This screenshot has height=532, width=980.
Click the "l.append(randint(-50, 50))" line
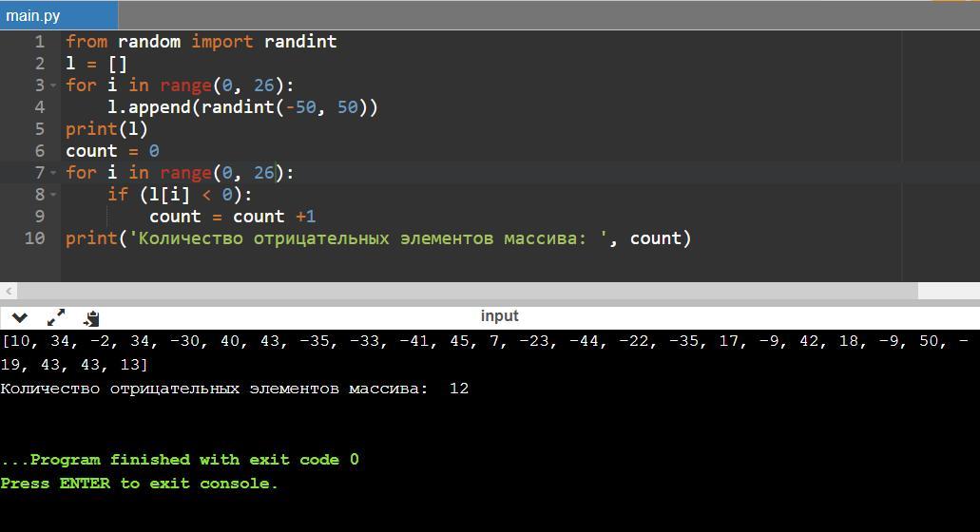coord(242,107)
